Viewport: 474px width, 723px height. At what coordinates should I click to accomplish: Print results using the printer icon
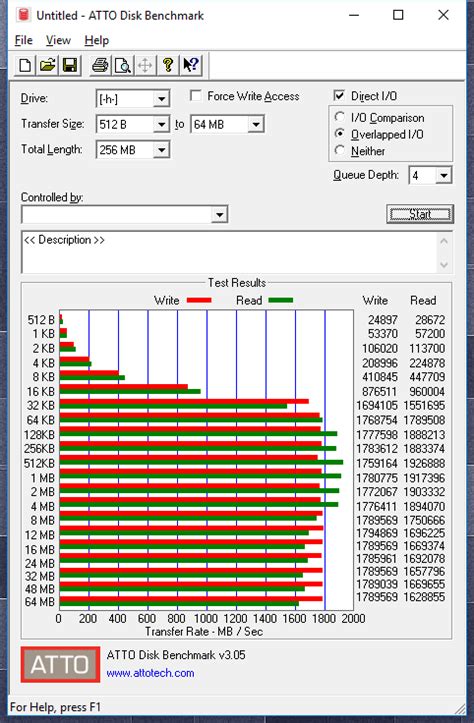click(x=100, y=65)
